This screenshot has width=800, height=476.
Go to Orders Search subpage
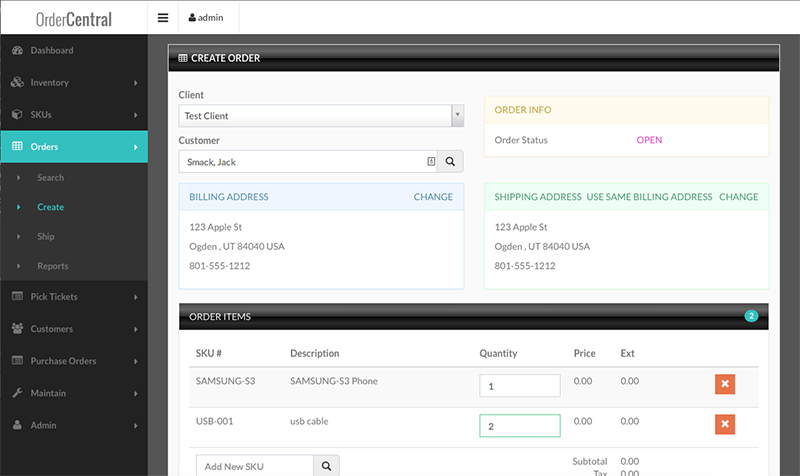coord(51,178)
